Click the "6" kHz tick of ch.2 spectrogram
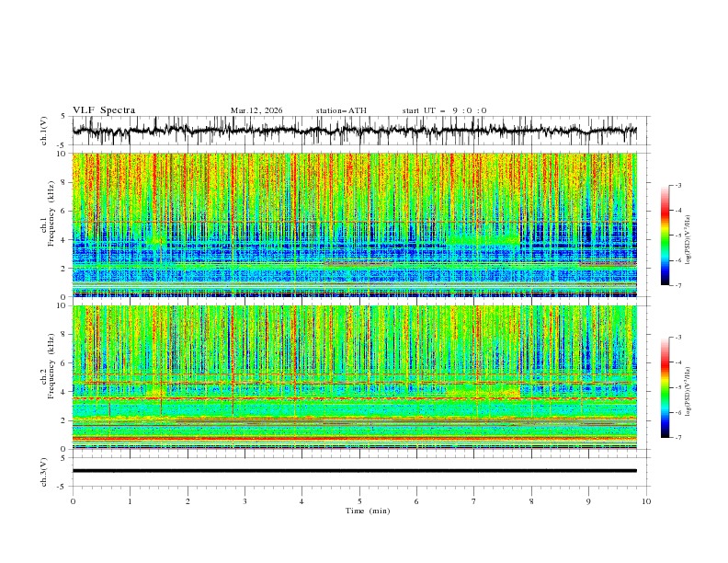Screen dimensions: 728x563 click(64, 363)
